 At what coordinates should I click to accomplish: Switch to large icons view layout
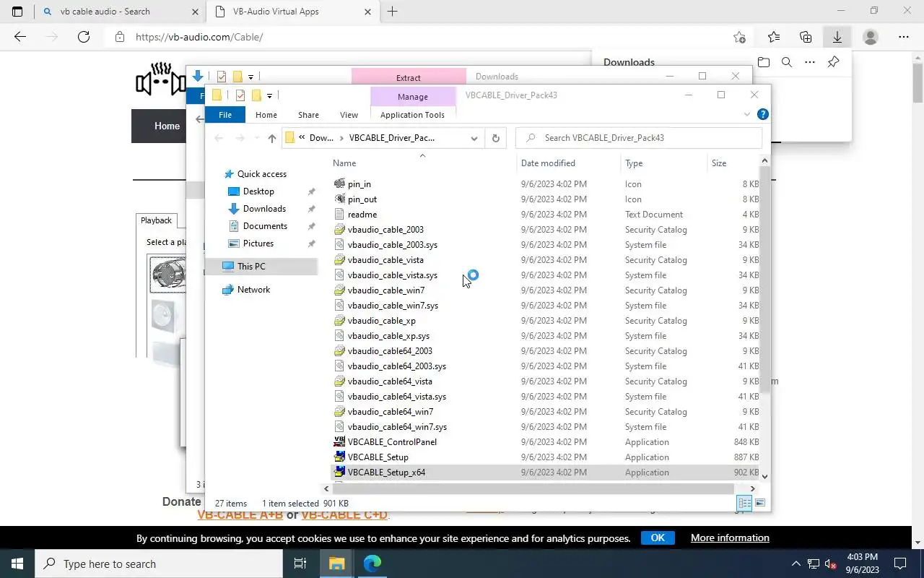pos(759,503)
